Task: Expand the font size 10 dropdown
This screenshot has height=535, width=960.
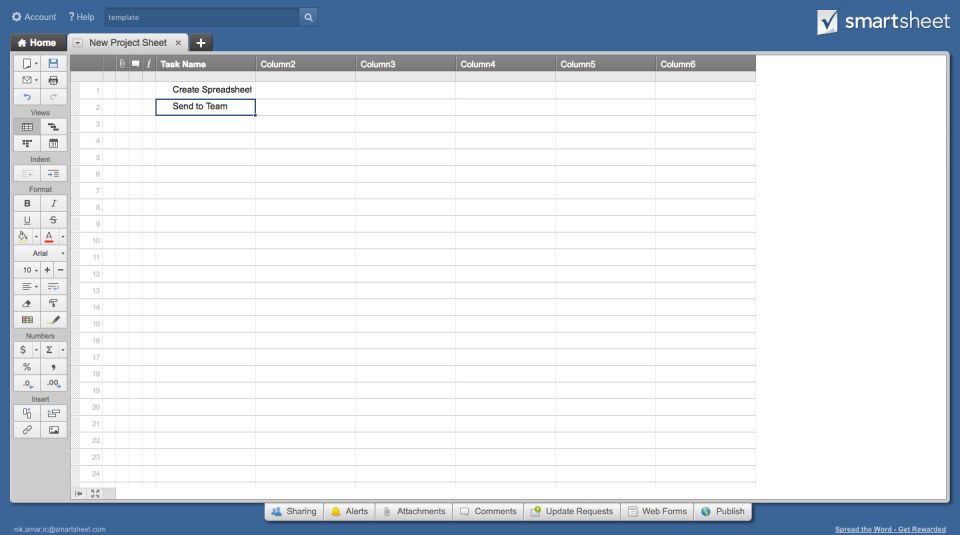Action: (28, 270)
